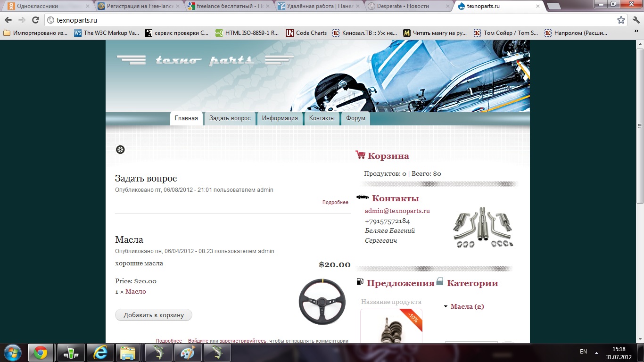Click the Продуктов: 0 | Всего: $0 text
Viewport: 644px width, 362px height.
(x=403, y=173)
